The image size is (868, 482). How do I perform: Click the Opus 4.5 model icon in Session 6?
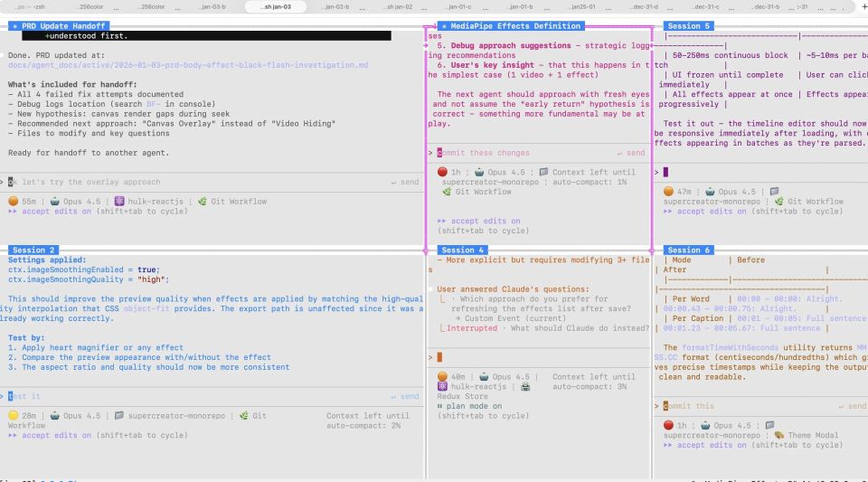pyautogui.click(x=705, y=426)
